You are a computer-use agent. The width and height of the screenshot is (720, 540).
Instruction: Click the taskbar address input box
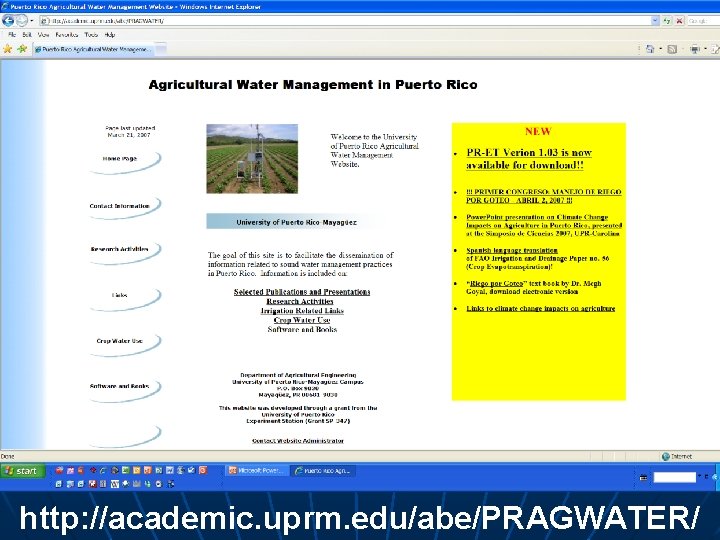click(x=675, y=477)
